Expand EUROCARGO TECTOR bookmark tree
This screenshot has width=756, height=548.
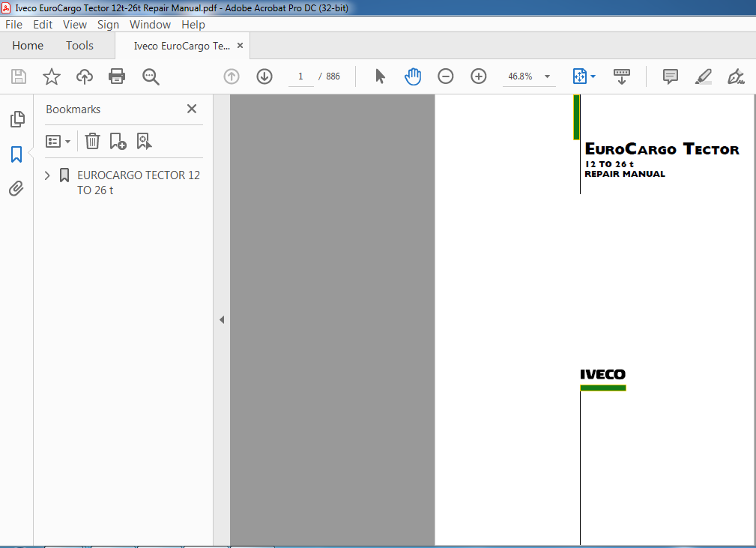(47, 175)
